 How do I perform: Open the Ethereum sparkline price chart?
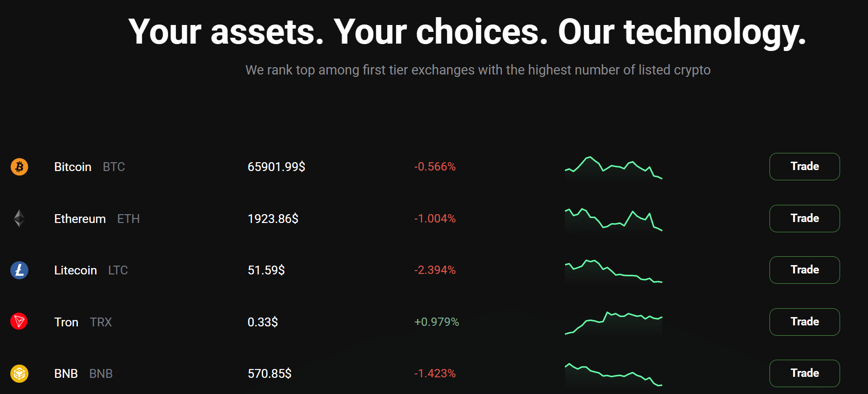(x=614, y=221)
